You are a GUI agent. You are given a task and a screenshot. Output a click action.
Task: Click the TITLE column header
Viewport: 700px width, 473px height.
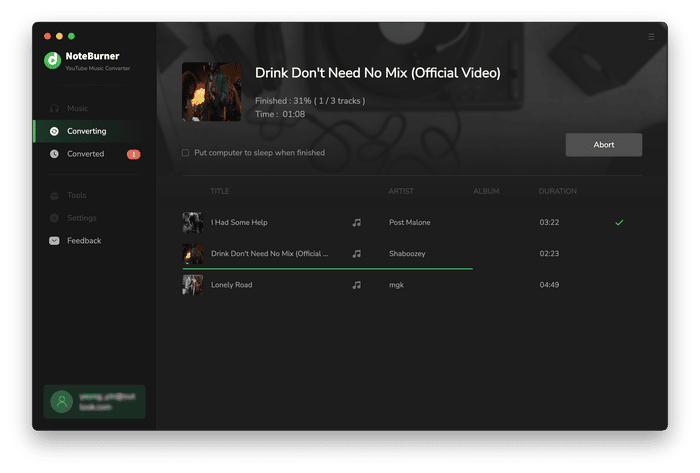pyautogui.click(x=220, y=191)
